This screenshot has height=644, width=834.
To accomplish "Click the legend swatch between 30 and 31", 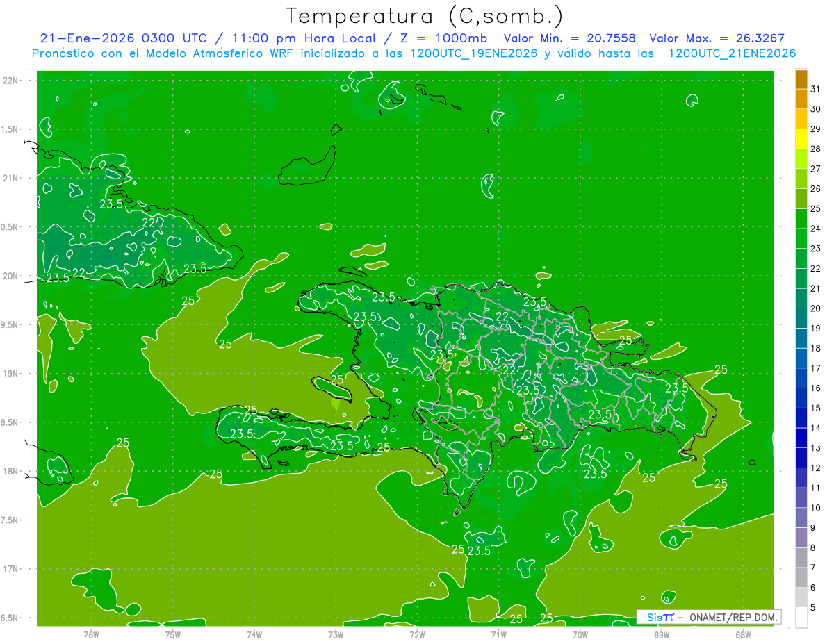I will click(801, 99).
